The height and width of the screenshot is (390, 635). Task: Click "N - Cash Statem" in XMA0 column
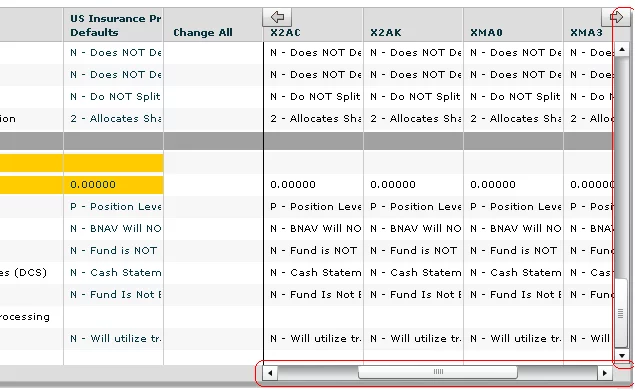tap(516, 273)
